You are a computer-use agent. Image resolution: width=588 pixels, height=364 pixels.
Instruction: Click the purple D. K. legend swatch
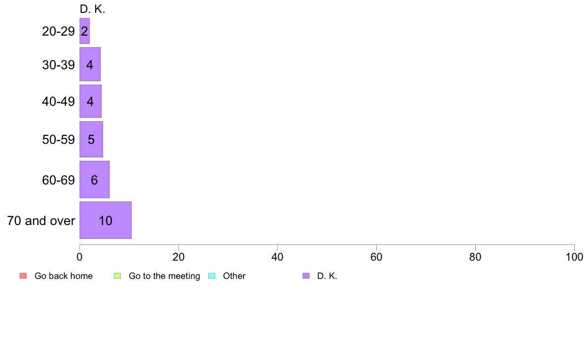[306, 276]
